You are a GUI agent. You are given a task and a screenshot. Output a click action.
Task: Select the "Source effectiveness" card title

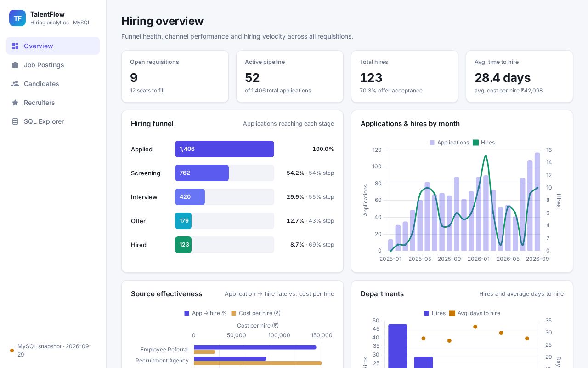coord(166,294)
